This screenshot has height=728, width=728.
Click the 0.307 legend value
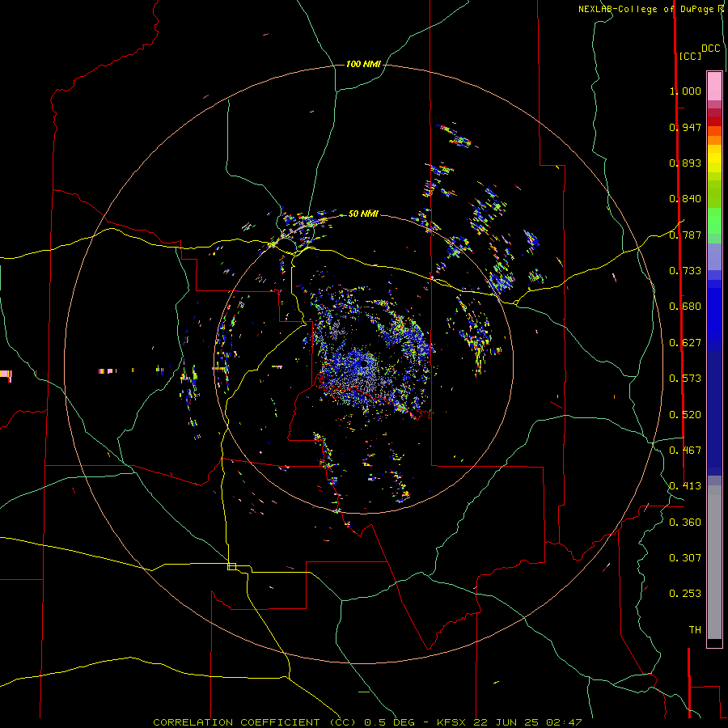[x=685, y=558]
